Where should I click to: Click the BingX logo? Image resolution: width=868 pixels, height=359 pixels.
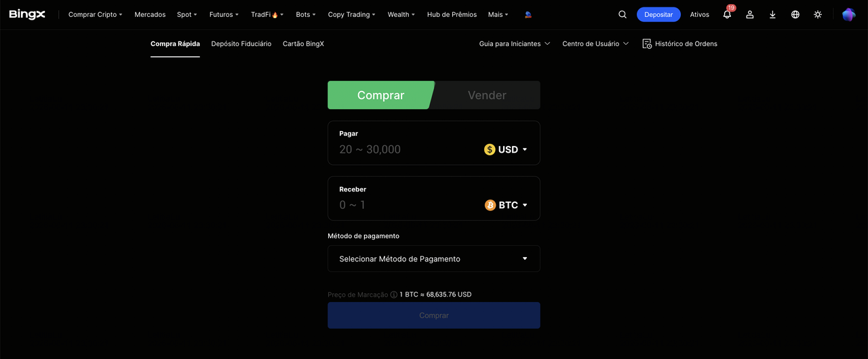pos(27,14)
